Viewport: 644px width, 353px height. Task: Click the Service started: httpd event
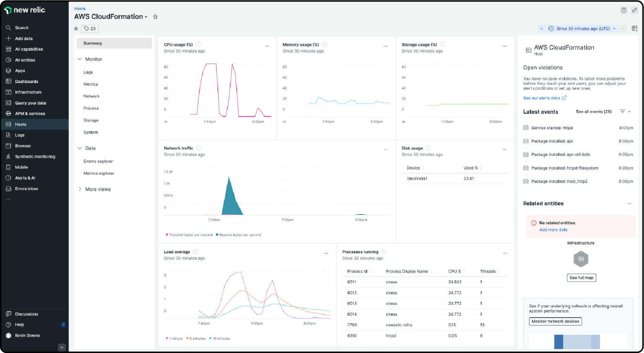578,128
